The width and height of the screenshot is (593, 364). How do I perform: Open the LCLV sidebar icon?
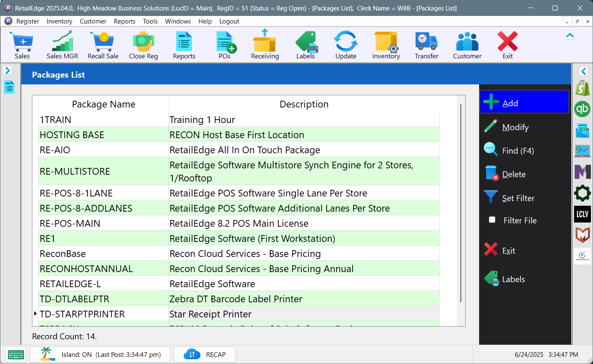582,214
